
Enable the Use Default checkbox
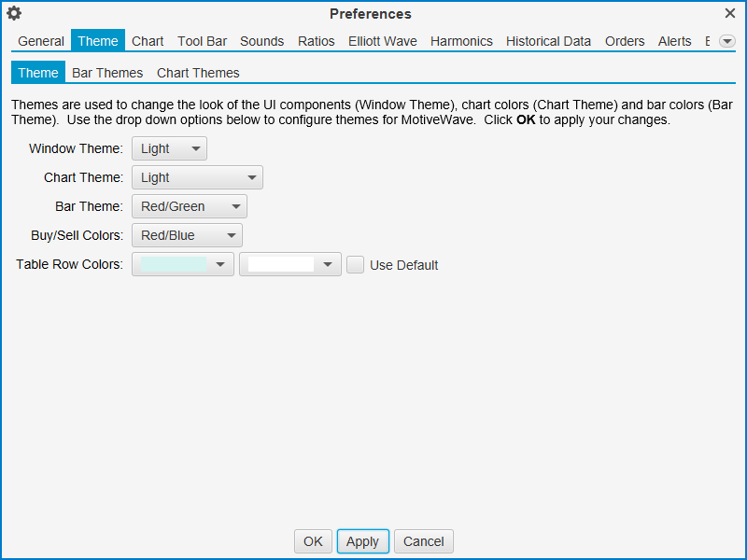coord(356,265)
